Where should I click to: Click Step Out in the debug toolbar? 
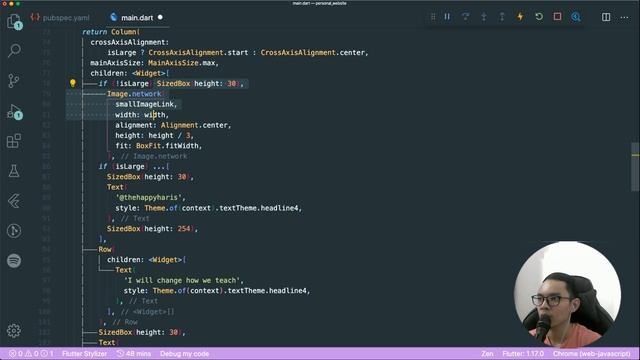(502, 17)
